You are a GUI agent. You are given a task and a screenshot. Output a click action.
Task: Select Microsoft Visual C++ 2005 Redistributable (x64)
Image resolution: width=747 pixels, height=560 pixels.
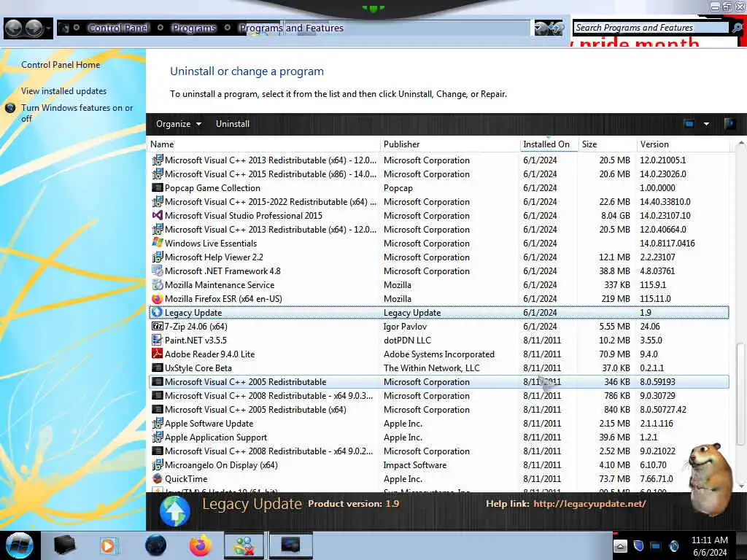tap(438, 410)
